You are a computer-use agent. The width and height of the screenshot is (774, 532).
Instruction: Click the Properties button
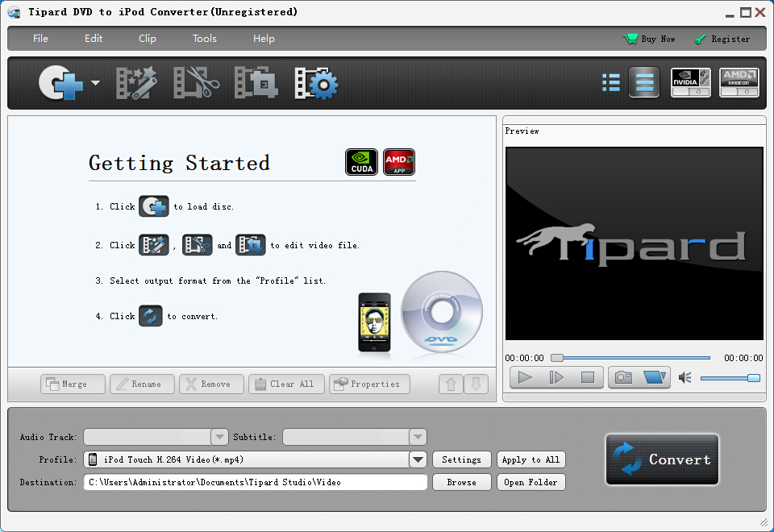(369, 384)
